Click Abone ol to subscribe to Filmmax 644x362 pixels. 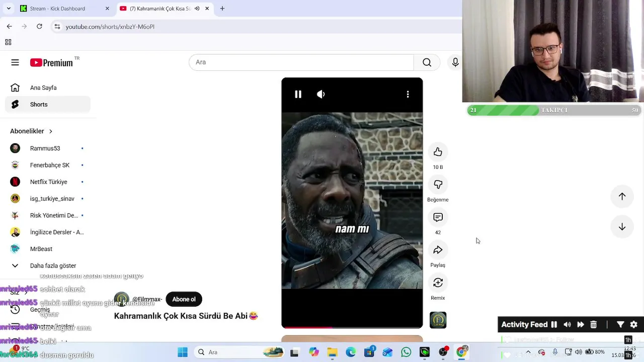[x=184, y=299]
